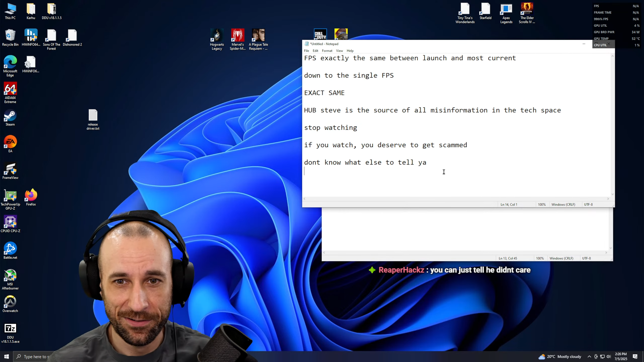Open the volume control in tray
Screen dimensions: 644x362
coord(609,356)
